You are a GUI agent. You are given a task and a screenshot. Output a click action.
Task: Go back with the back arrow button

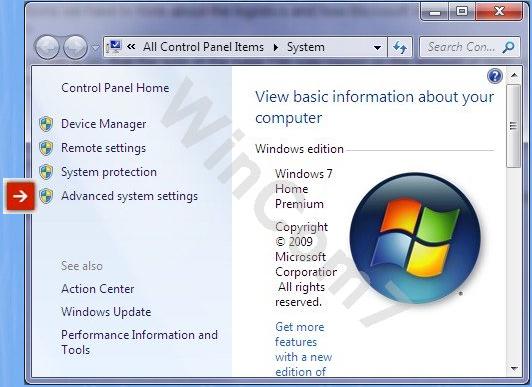point(47,47)
